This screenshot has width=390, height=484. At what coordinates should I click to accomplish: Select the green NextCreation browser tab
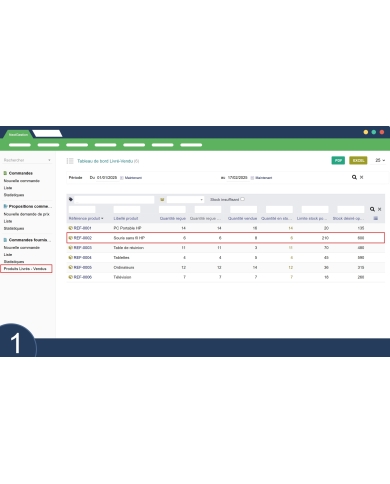pos(18,134)
